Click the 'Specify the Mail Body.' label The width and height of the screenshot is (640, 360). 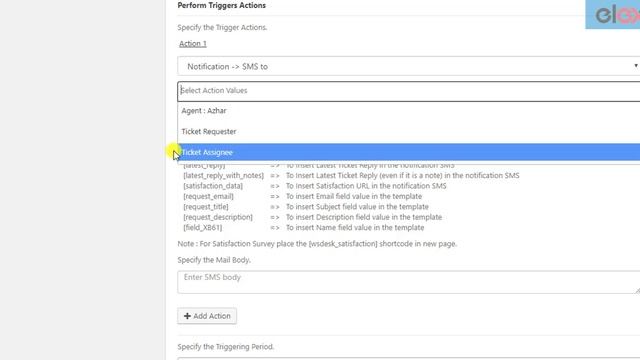[214, 260]
